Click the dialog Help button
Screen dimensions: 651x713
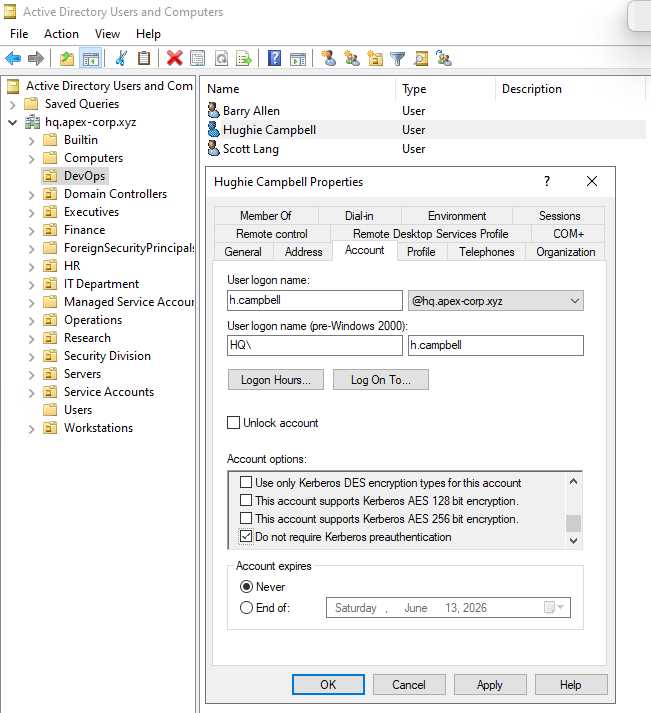(x=571, y=684)
